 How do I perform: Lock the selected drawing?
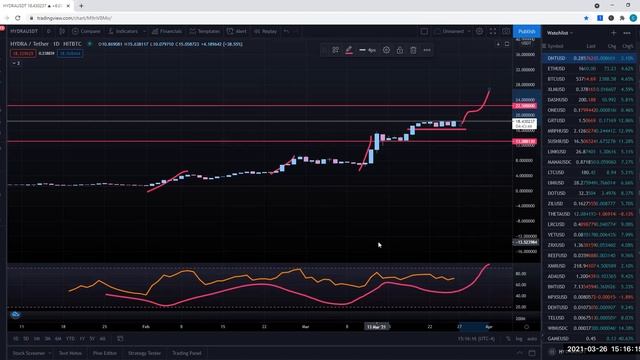pos(400,50)
